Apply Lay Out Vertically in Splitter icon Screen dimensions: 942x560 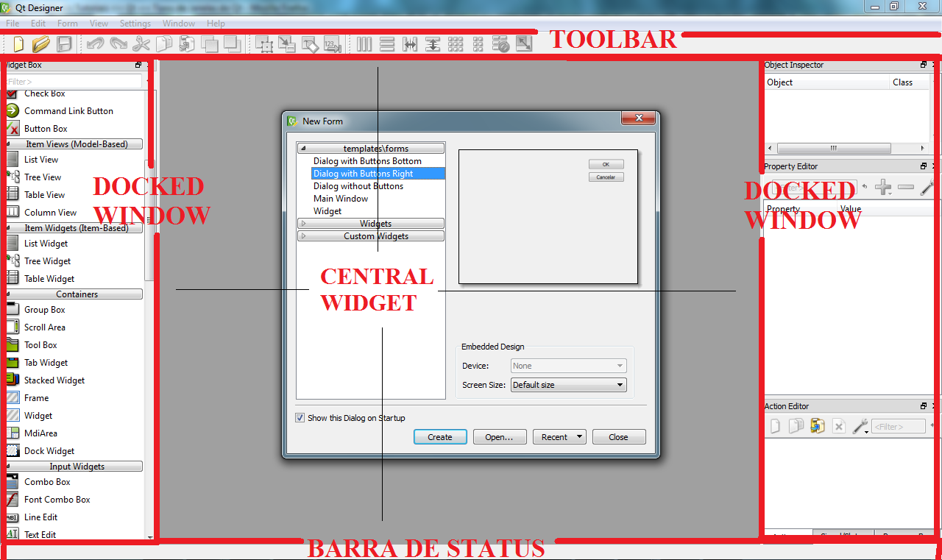point(433,44)
